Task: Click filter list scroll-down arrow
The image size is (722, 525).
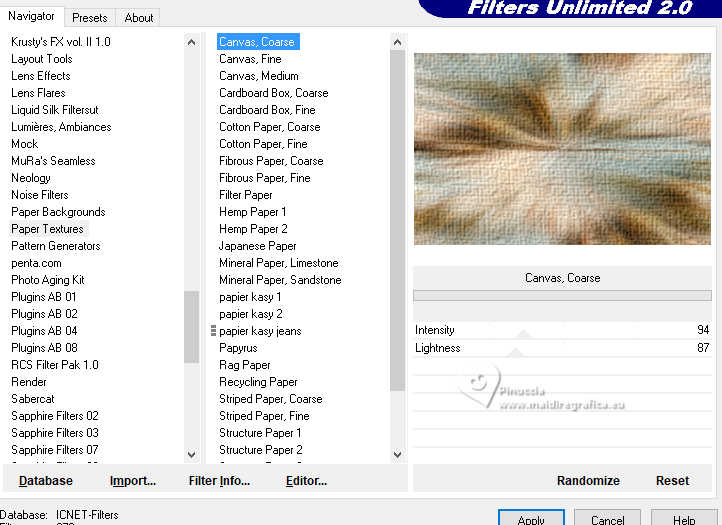Action: tap(397, 455)
